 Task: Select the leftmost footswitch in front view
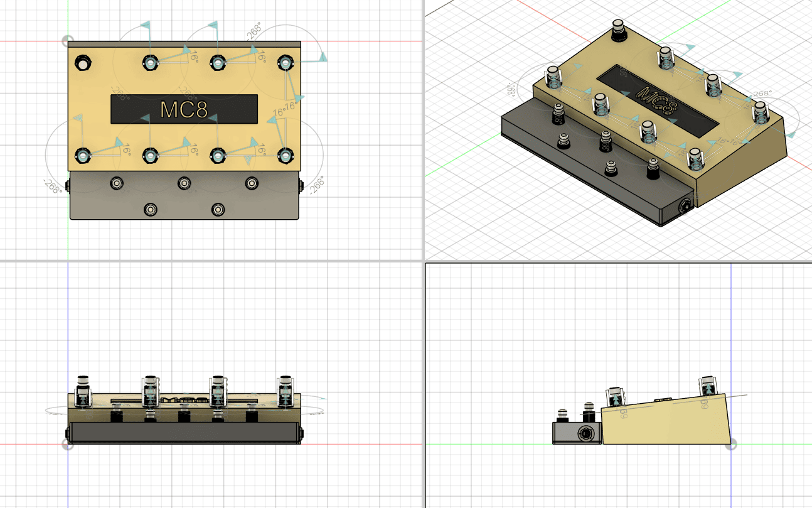click(x=83, y=391)
